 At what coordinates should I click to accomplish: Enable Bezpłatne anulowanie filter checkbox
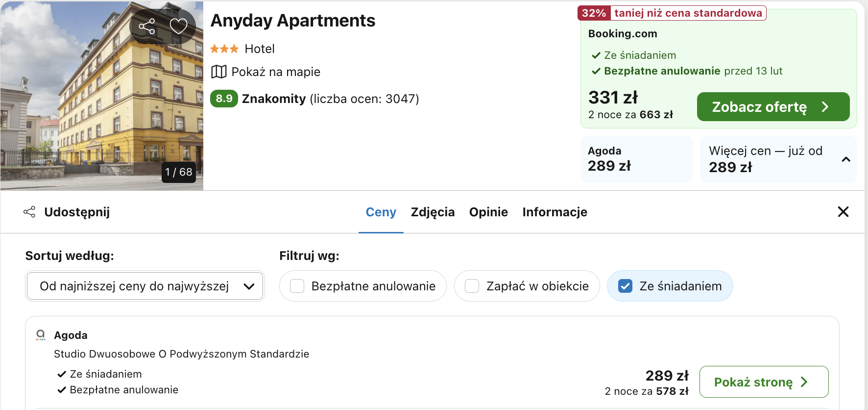pyautogui.click(x=297, y=286)
